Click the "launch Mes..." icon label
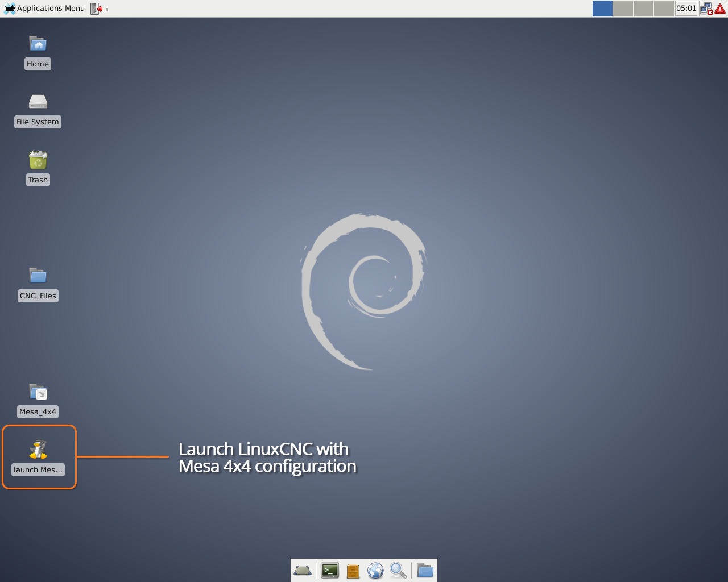This screenshot has height=582, width=728. pos(38,470)
